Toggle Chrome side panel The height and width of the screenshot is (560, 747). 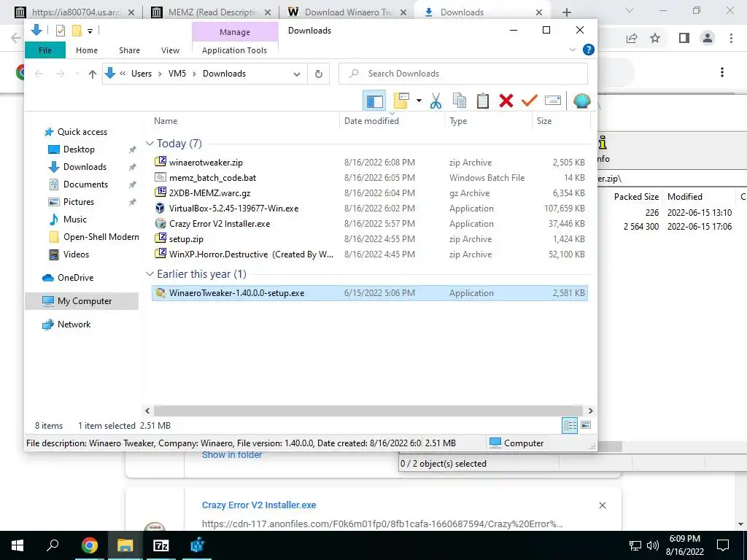point(684,38)
